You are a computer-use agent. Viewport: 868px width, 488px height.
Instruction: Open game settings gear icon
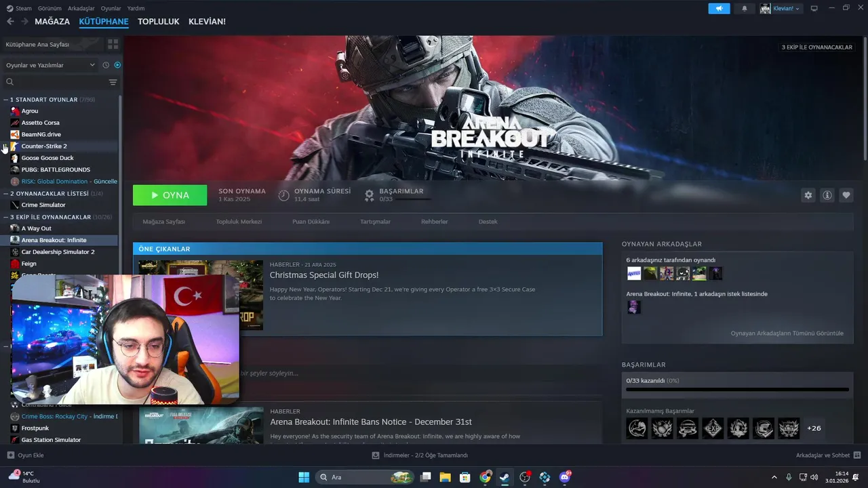(808, 195)
